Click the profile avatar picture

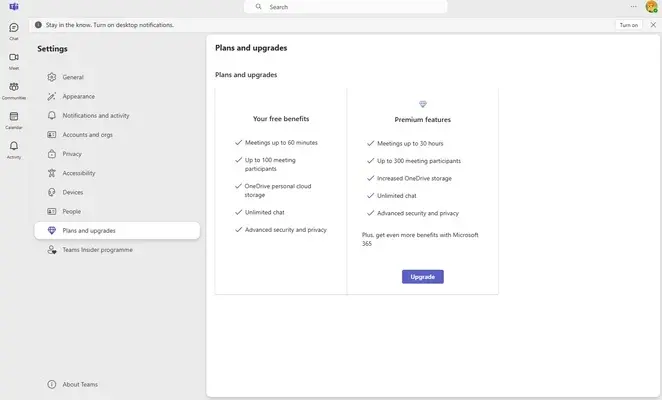click(651, 7)
